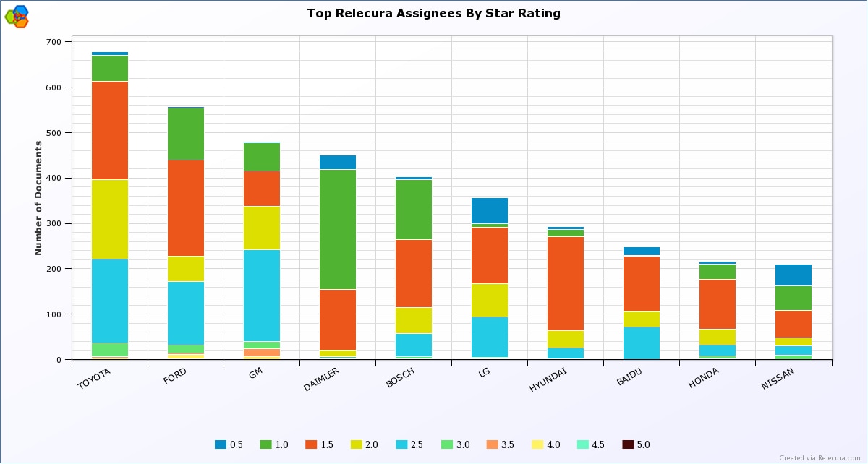Select Daimler's blue 0.5-star top segment
The image size is (868, 464).
[x=338, y=163]
